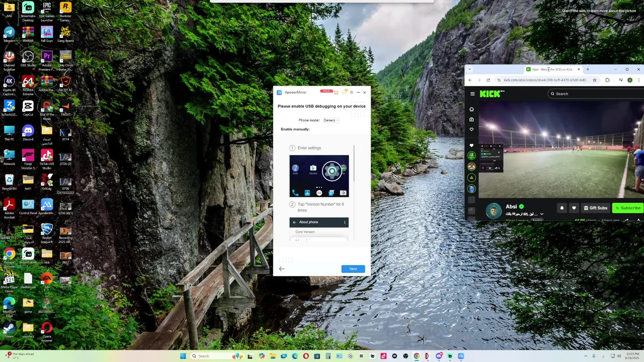Open Kick Following heart outline icon
The width and height of the screenshot is (644, 362).
(x=471, y=129)
